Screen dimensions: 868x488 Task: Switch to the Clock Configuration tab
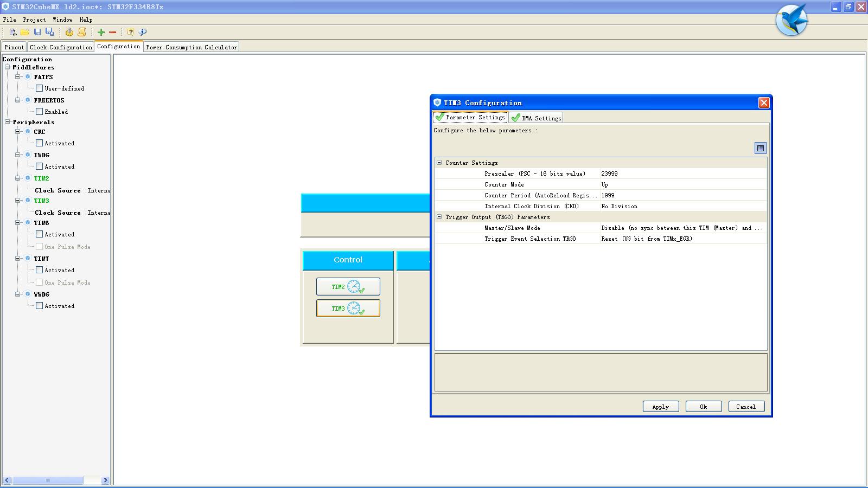(x=61, y=47)
